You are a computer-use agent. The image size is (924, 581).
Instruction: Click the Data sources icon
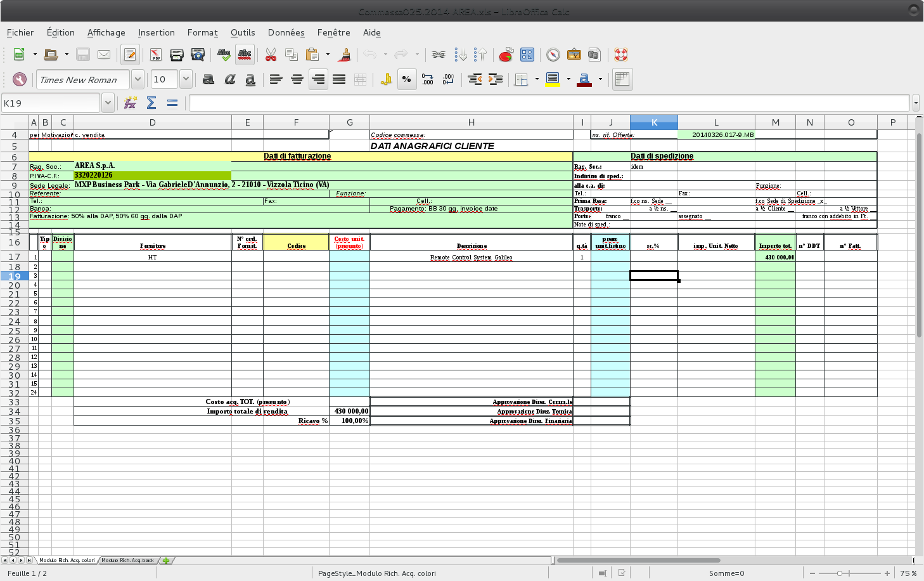point(594,55)
